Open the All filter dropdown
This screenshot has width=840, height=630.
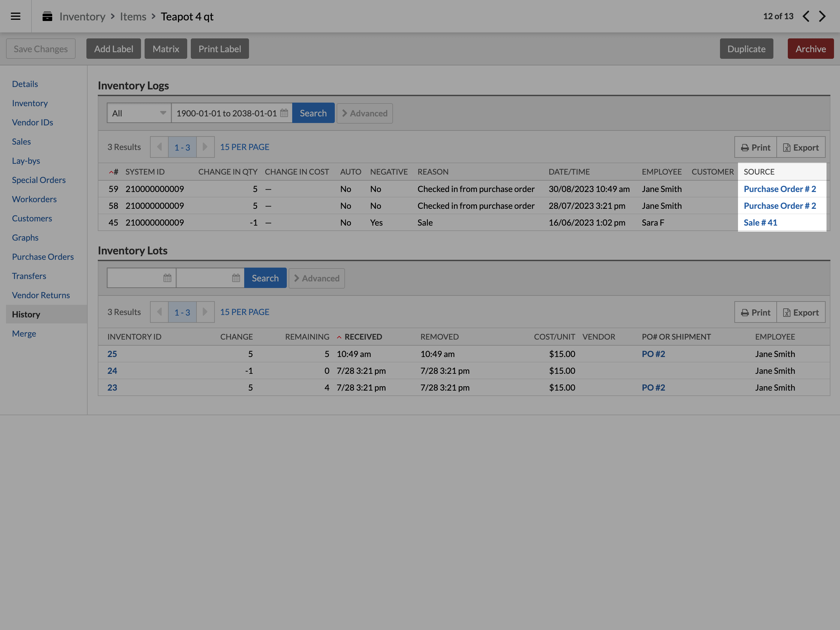tap(139, 113)
